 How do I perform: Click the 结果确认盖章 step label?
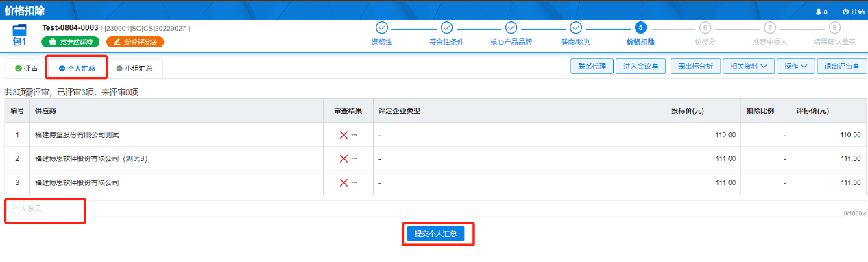tap(834, 42)
